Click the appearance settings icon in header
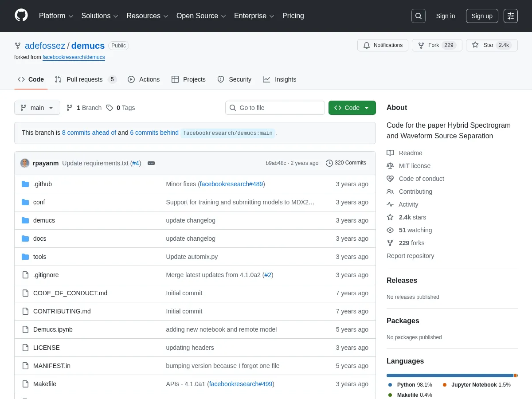Viewport: 532px width, 399px height. click(x=511, y=16)
